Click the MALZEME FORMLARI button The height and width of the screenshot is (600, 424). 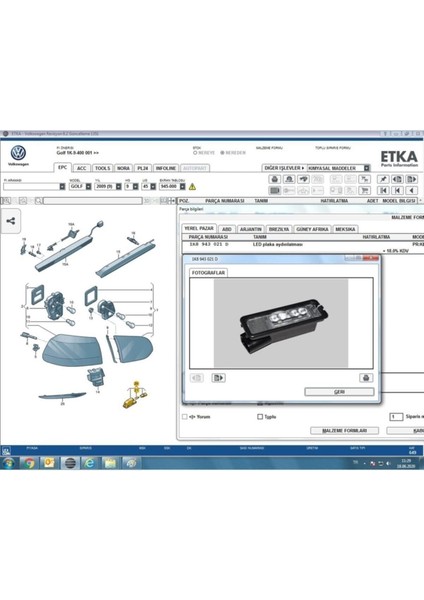[344, 431]
